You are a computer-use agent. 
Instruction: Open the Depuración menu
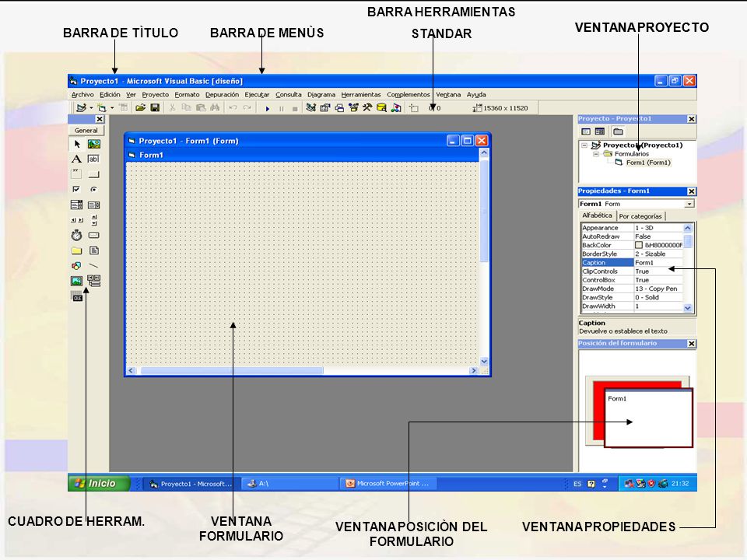click(222, 95)
